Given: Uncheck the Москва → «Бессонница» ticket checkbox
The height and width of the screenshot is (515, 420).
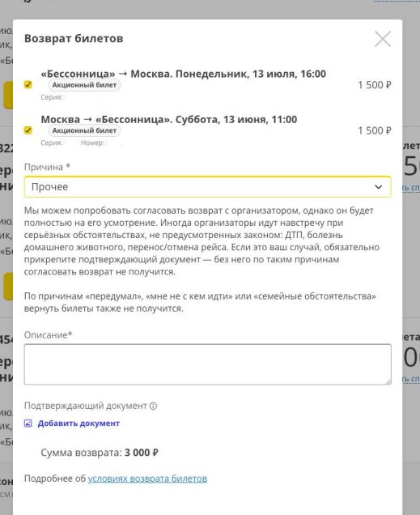Looking at the screenshot, I should point(28,130).
